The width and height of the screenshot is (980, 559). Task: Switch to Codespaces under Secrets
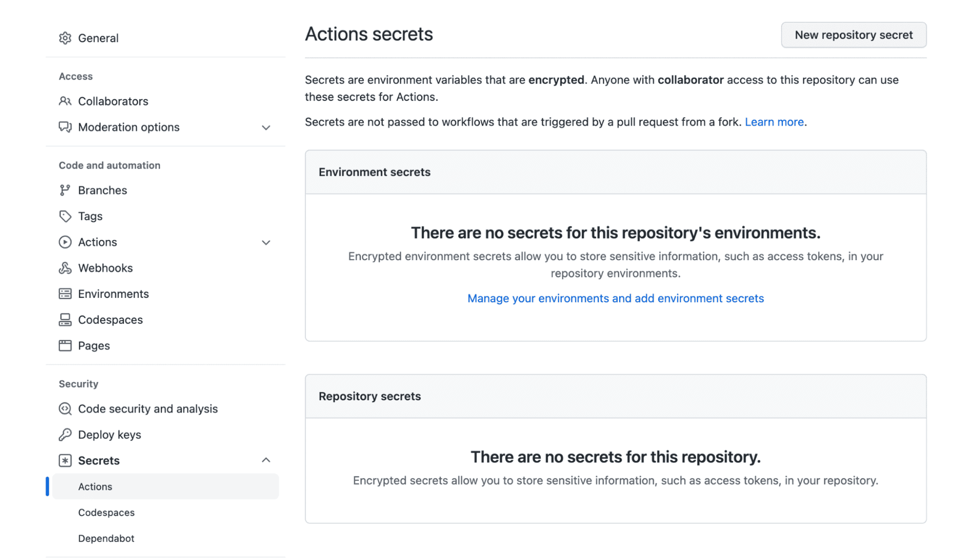pos(106,512)
